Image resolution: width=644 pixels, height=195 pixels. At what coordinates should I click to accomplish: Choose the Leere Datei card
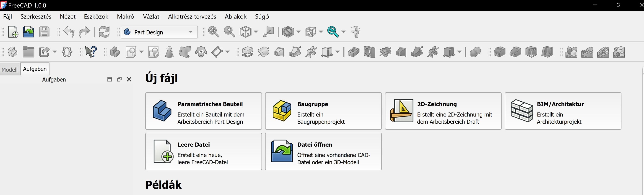(203, 151)
